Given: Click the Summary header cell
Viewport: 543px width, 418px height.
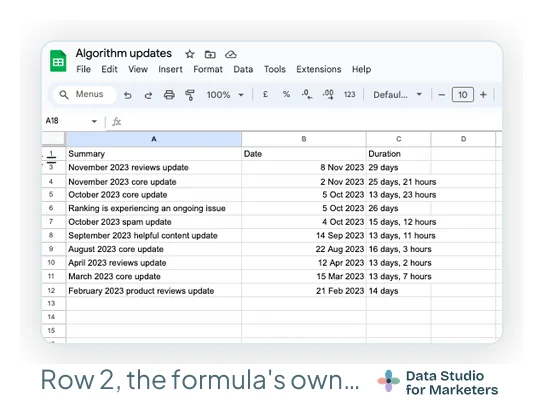Looking at the screenshot, I should 153,154.
